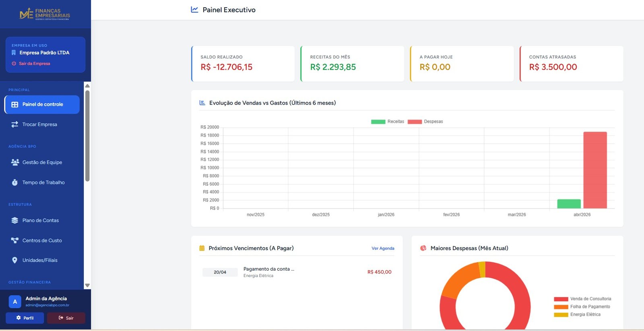Open the Perfil settings button
The height and width of the screenshot is (331, 644).
[x=25, y=318]
